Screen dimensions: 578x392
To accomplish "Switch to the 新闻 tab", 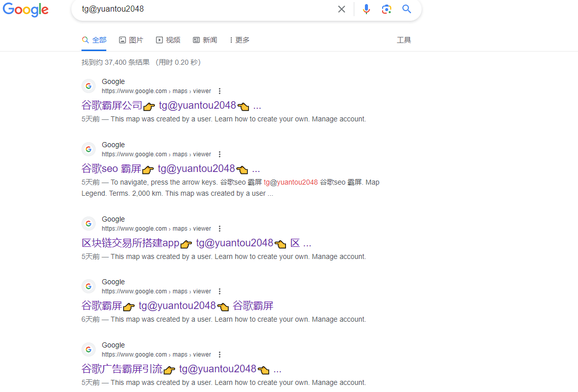I will pos(205,40).
